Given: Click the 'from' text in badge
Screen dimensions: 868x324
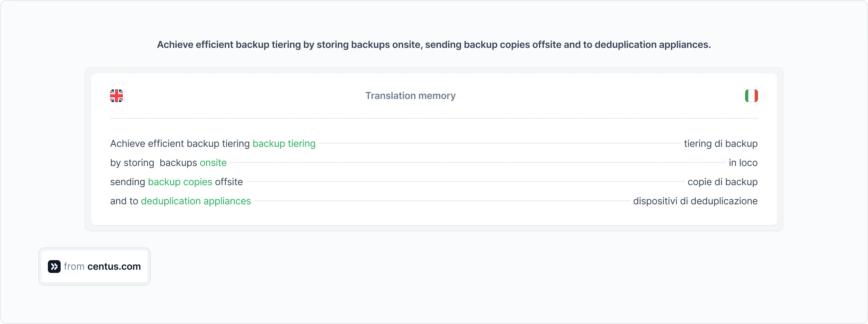Looking at the screenshot, I should pyautogui.click(x=74, y=266).
